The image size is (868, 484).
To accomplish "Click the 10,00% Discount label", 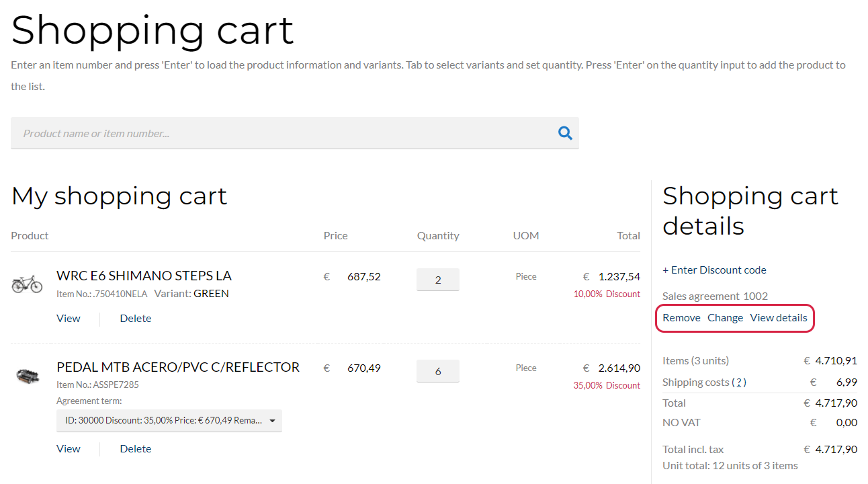I will pos(606,294).
